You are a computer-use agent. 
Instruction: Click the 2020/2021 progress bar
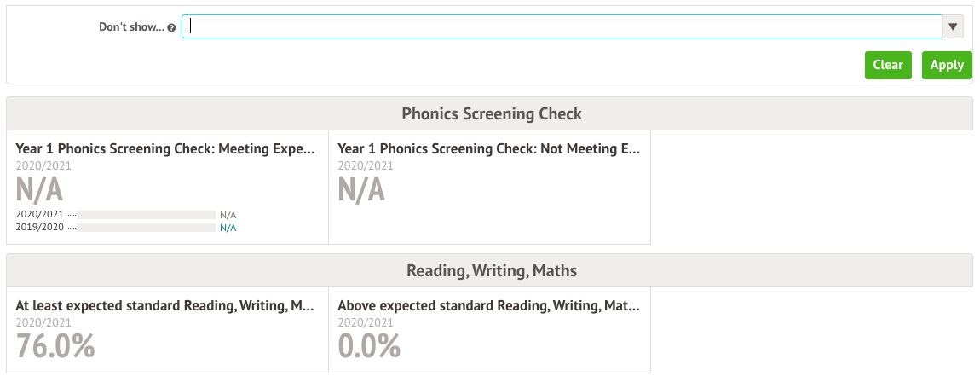(147, 215)
